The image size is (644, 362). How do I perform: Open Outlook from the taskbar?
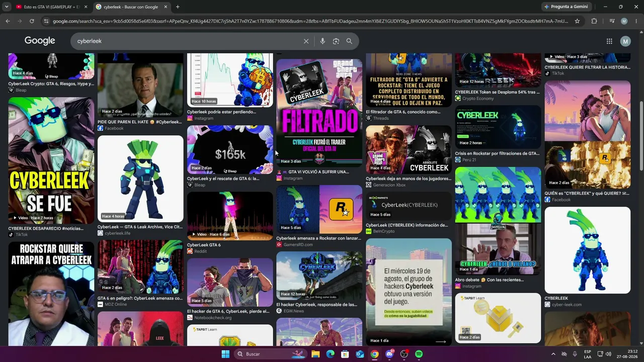pos(360,354)
